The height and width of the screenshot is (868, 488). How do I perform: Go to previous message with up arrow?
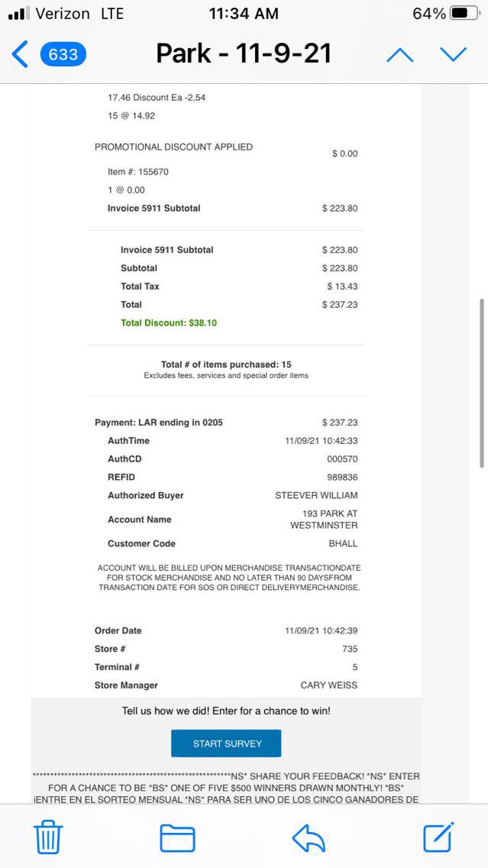(x=399, y=54)
